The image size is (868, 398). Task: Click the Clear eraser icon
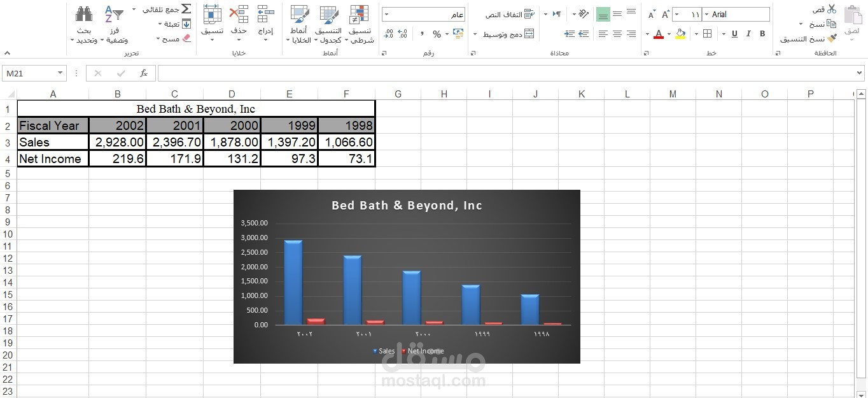pyautogui.click(x=186, y=38)
